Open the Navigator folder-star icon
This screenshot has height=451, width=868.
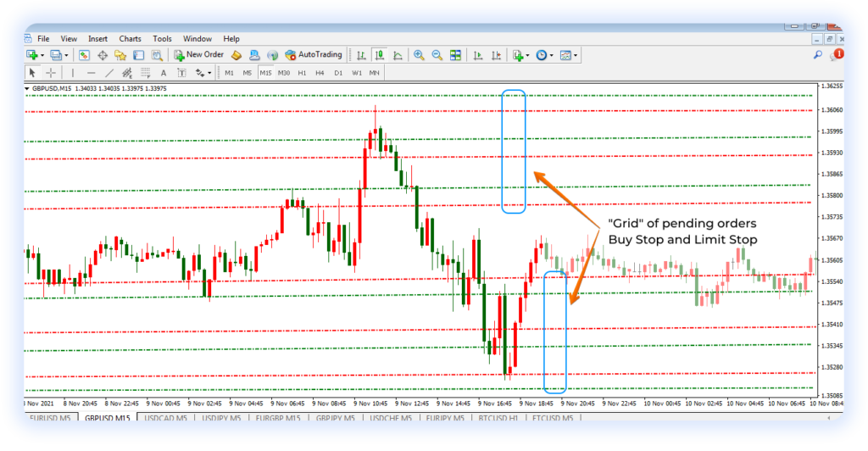120,55
